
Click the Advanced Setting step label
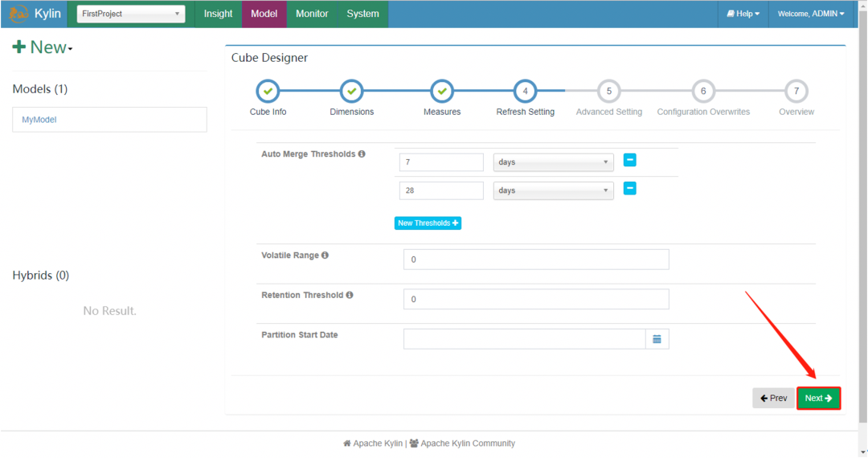[609, 112]
